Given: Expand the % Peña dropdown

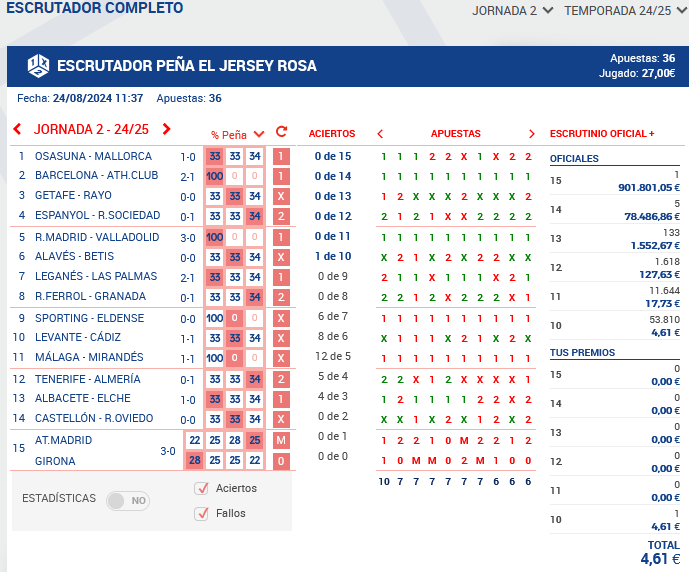Looking at the screenshot, I should pos(259,134).
